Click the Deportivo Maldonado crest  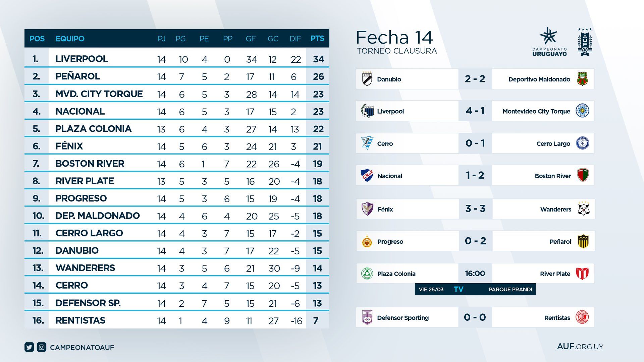[x=582, y=79]
